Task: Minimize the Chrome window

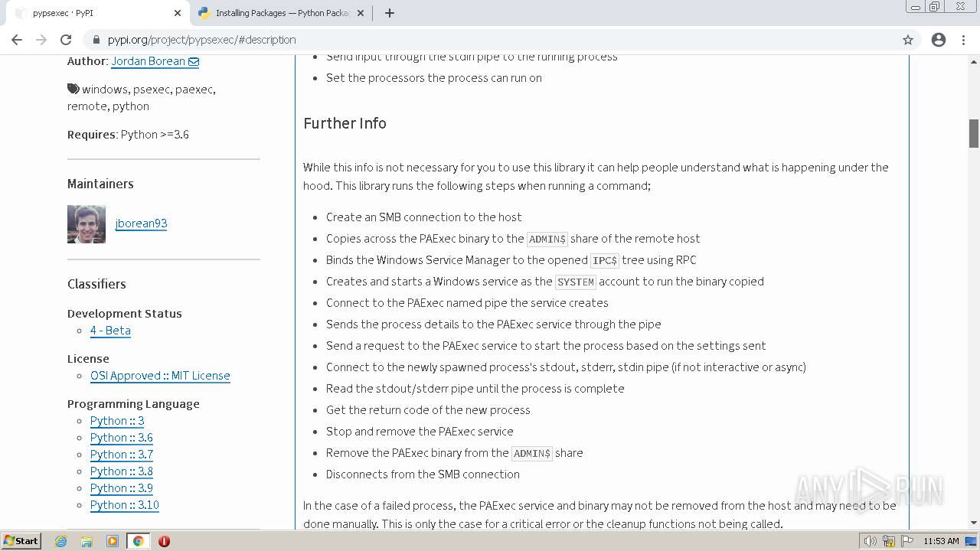Action: pos(916,7)
